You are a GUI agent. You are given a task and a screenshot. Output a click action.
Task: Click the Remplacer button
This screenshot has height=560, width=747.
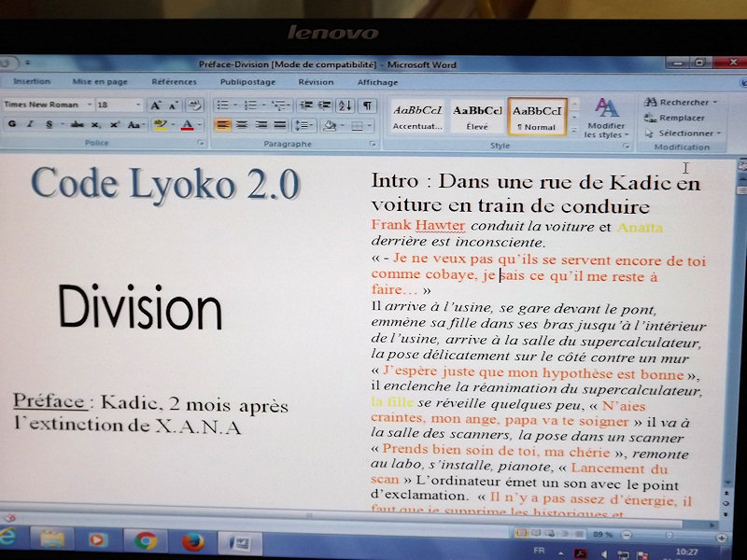click(675, 118)
